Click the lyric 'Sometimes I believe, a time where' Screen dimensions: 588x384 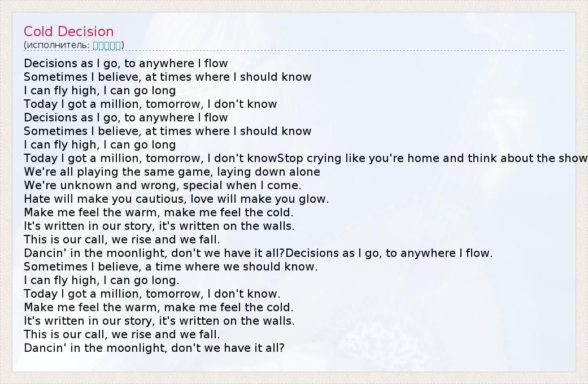171,267
